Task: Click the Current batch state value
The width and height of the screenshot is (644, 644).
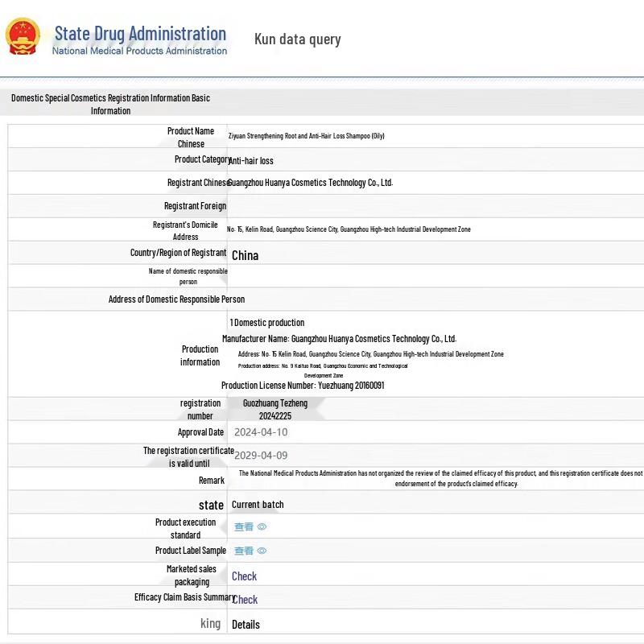Action: point(258,505)
